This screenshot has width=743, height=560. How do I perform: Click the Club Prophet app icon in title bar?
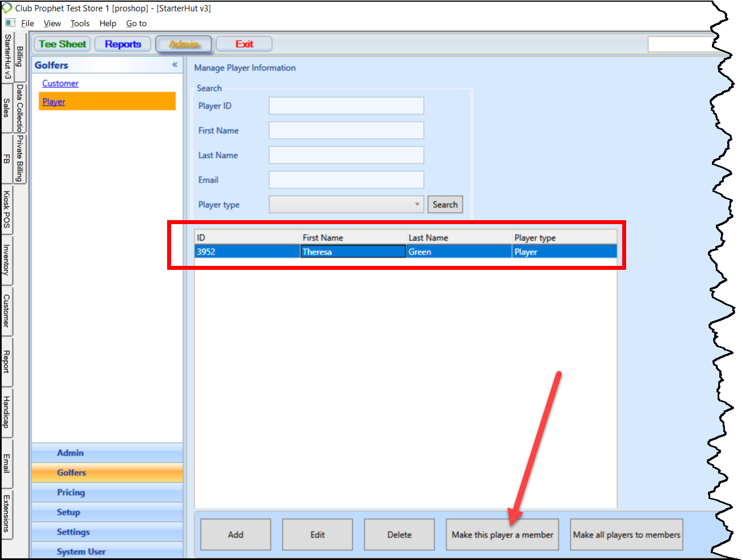[7, 8]
